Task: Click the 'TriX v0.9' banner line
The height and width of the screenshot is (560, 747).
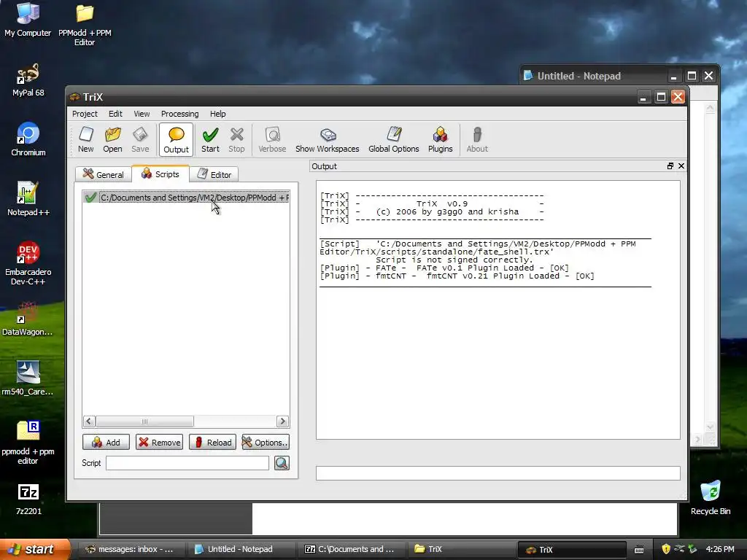Action: 442,204
